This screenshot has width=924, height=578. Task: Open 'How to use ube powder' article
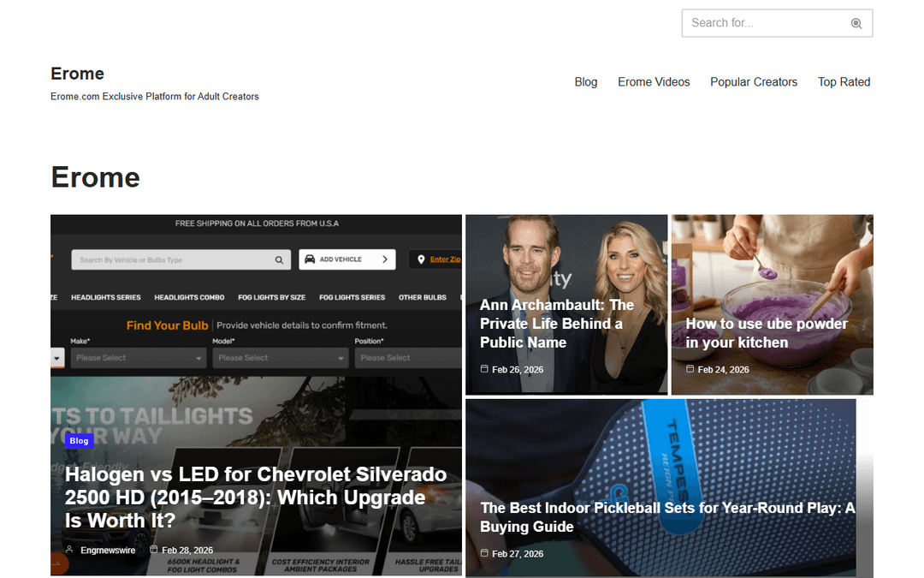(766, 333)
